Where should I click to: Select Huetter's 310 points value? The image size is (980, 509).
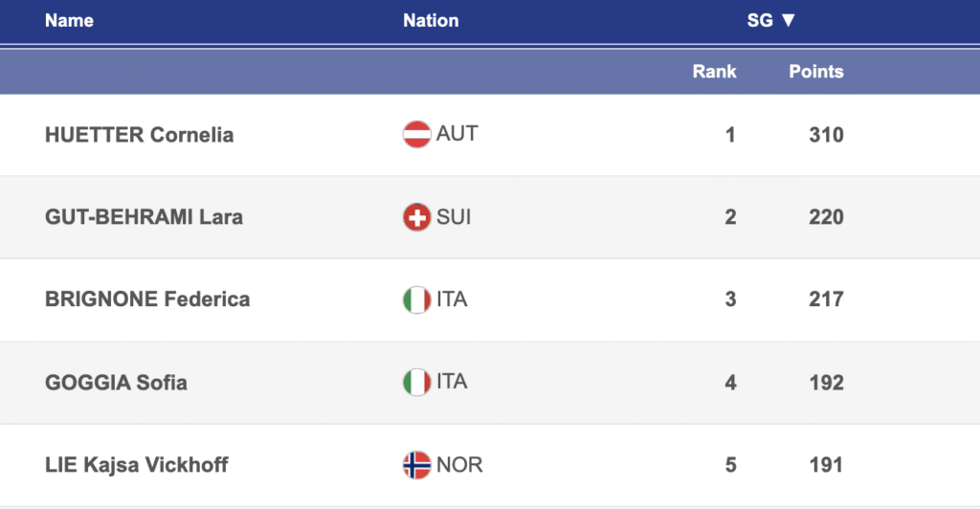tap(826, 135)
